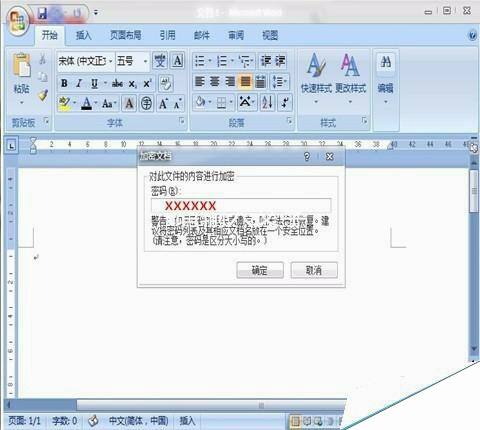Cancel the encrypt dialog with 取消

tap(314, 270)
